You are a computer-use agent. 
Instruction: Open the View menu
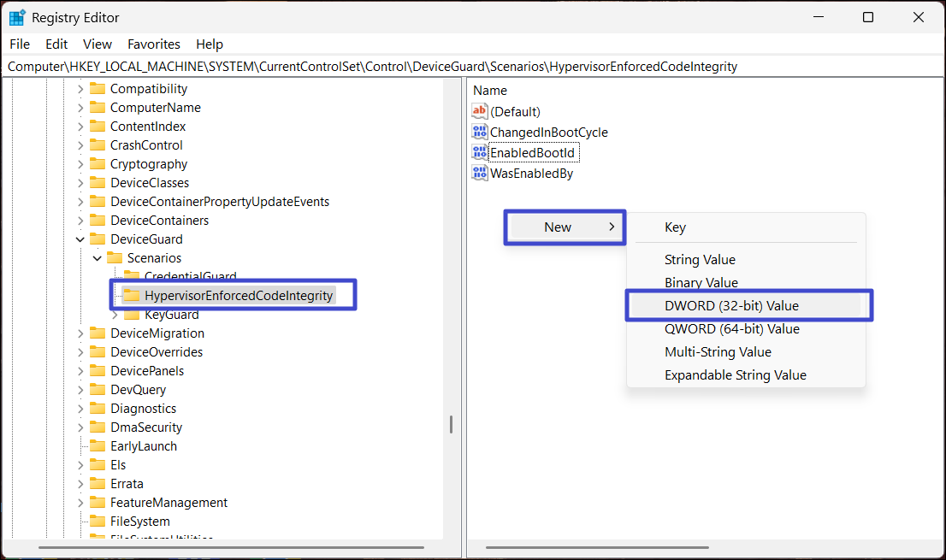pyautogui.click(x=98, y=44)
